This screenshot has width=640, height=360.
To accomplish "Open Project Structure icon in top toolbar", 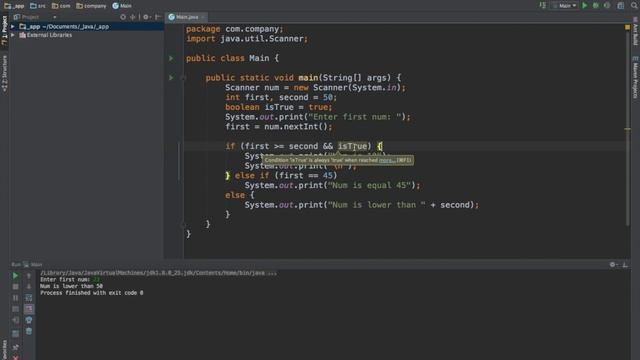I will 620,6.
